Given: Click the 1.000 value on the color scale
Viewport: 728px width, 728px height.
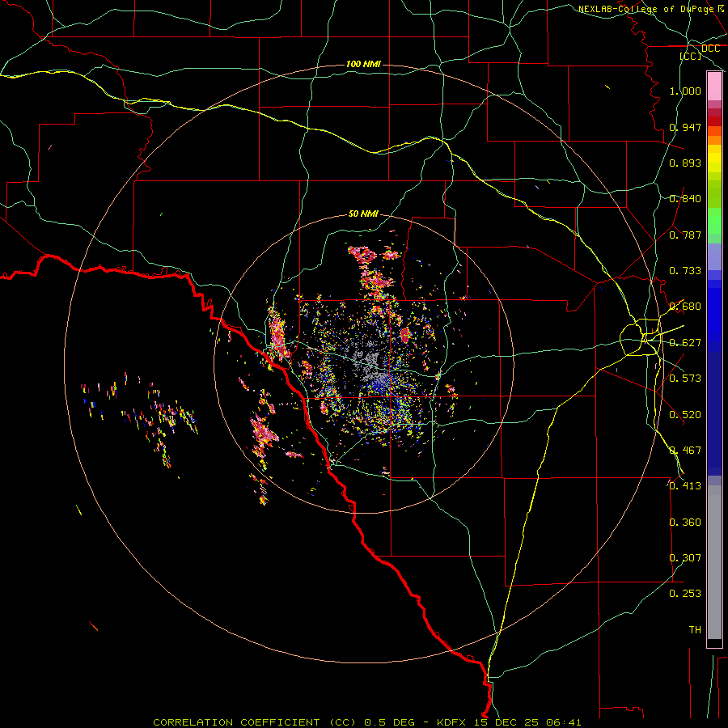Looking at the screenshot, I should 685,91.
